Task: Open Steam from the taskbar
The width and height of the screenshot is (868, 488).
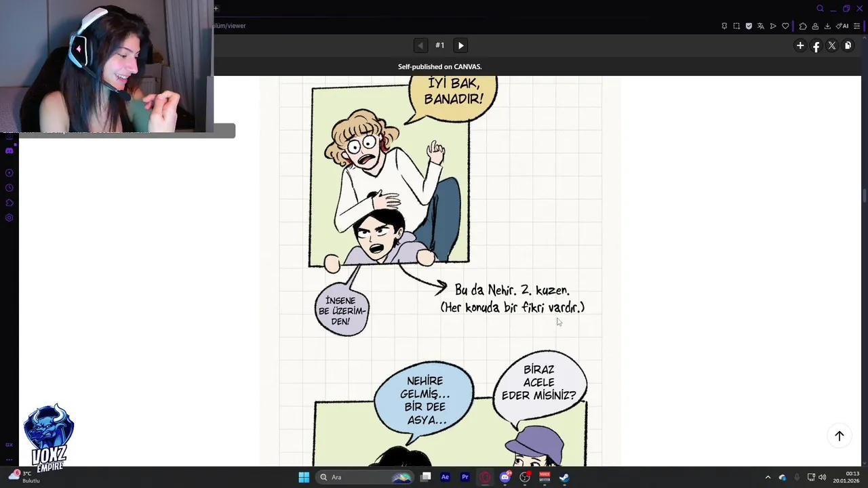Action: point(564,477)
